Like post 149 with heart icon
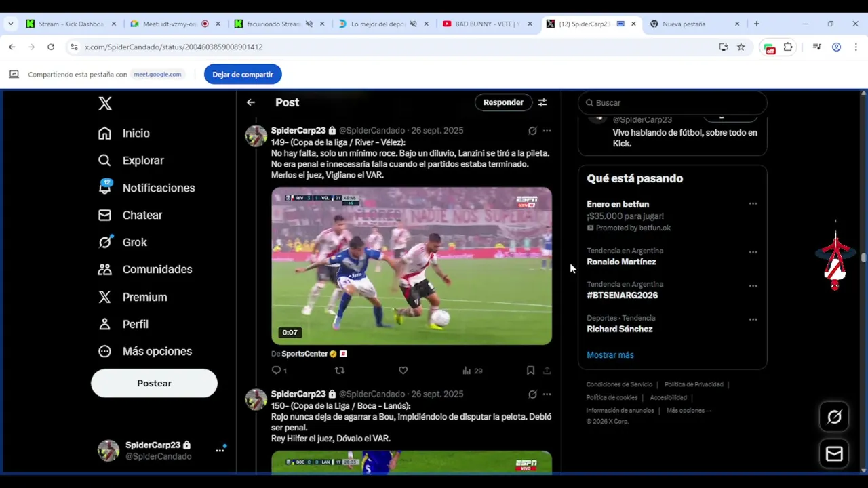Image resolution: width=868 pixels, height=488 pixels. (x=403, y=371)
